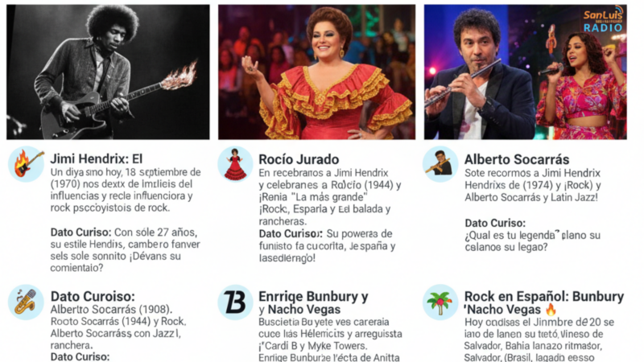This screenshot has width=644, height=362.
Task: Click the fire emoji after Nacho Vegas
Action: point(551,310)
